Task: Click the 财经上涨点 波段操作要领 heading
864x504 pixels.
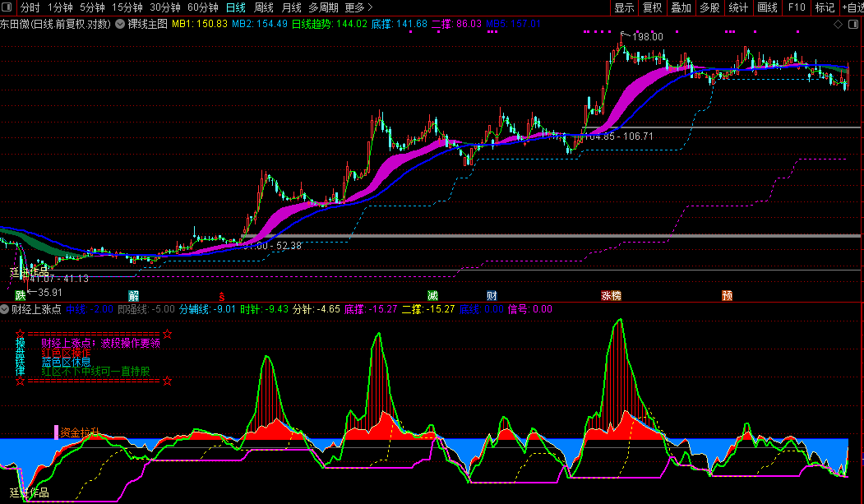Action: pyautogui.click(x=101, y=343)
